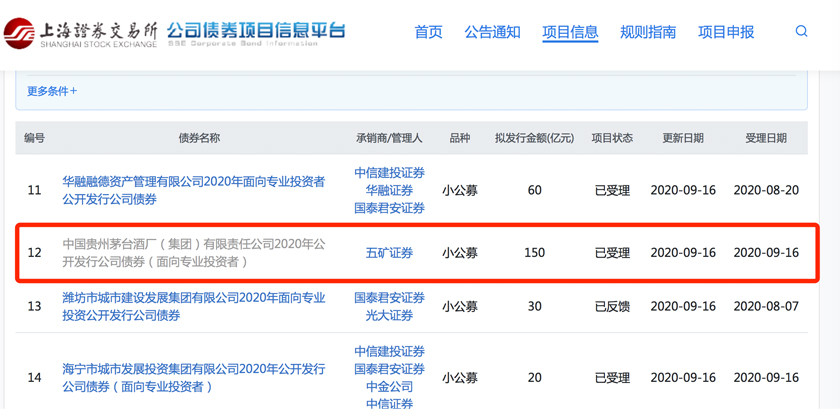This screenshot has height=420, width=840.
Task: Click 华融证券 underwriter link
Action: click(x=389, y=190)
